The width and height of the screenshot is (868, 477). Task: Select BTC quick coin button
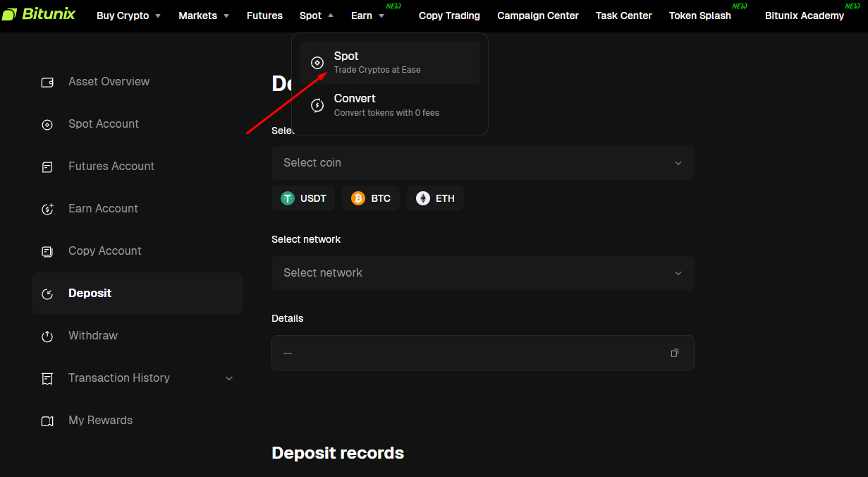point(371,198)
